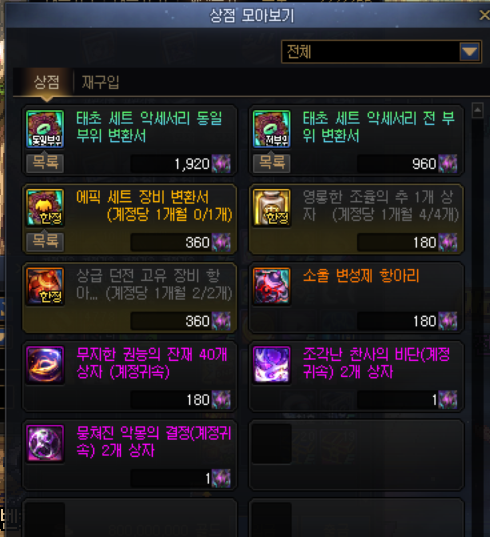The image size is (490, 537).
Task: Click the 전체 category combo box
Action: 381,52
